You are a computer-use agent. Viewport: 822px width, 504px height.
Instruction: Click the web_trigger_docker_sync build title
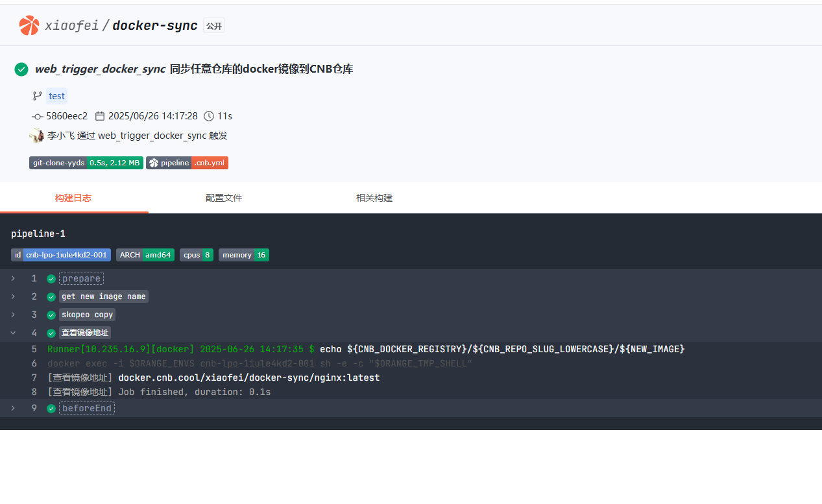coord(194,69)
